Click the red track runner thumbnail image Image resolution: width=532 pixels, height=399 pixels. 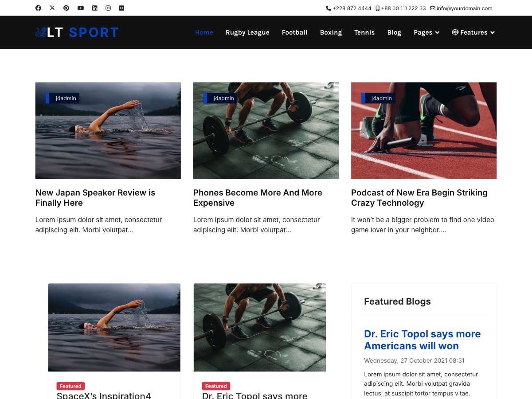pyautogui.click(x=424, y=131)
